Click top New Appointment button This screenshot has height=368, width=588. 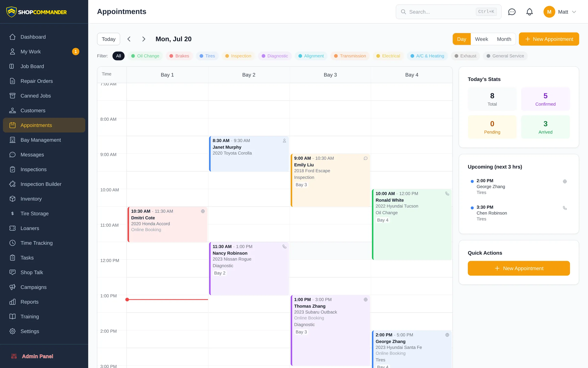[549, 39]
